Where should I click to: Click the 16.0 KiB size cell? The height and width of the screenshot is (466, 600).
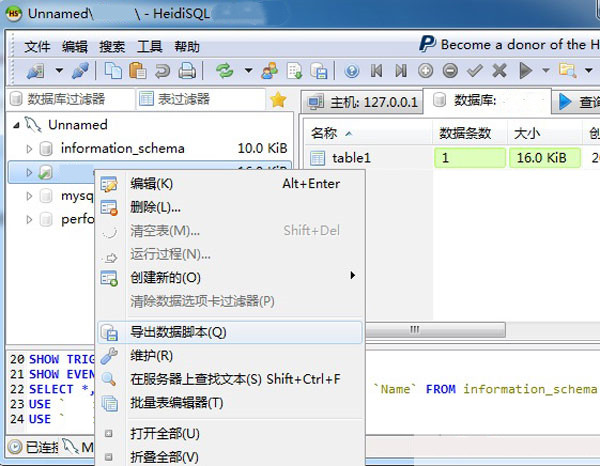[545, 158]
